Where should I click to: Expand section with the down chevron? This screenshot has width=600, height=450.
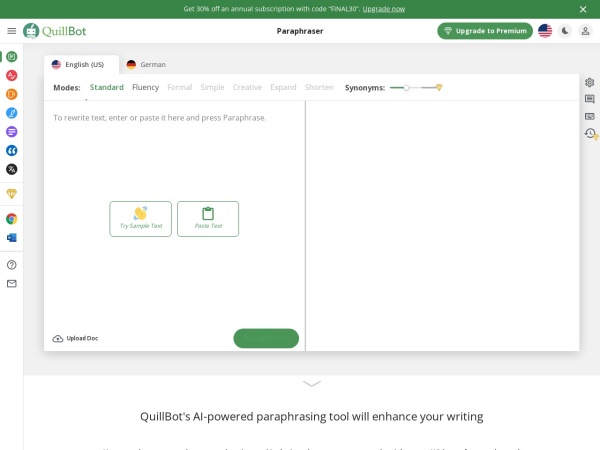coord(312,383)
